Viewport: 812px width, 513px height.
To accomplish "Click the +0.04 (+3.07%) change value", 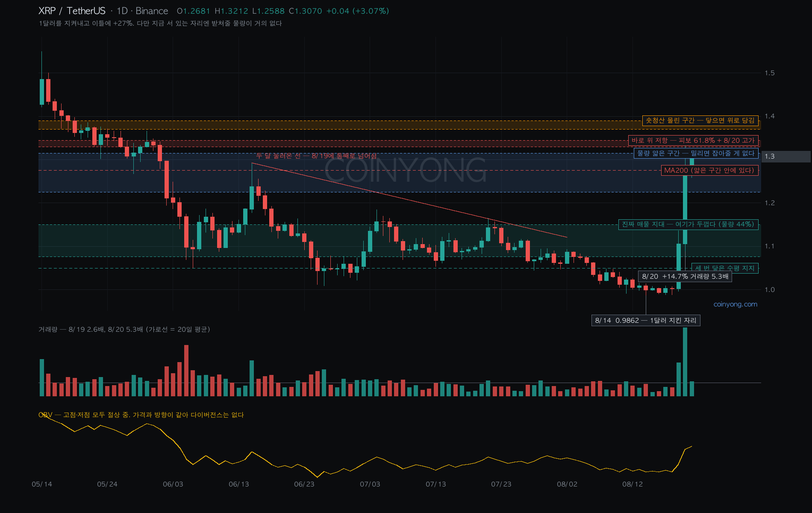I will point(358,11).
